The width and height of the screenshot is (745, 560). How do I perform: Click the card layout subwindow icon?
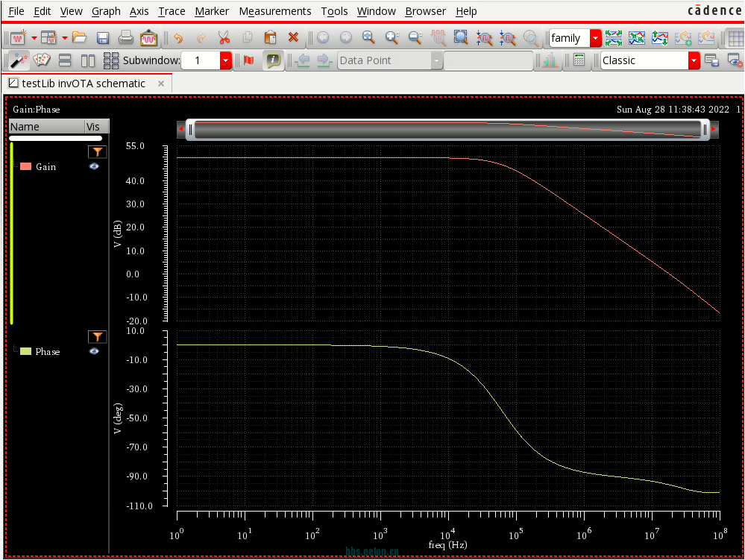point(42,60)
